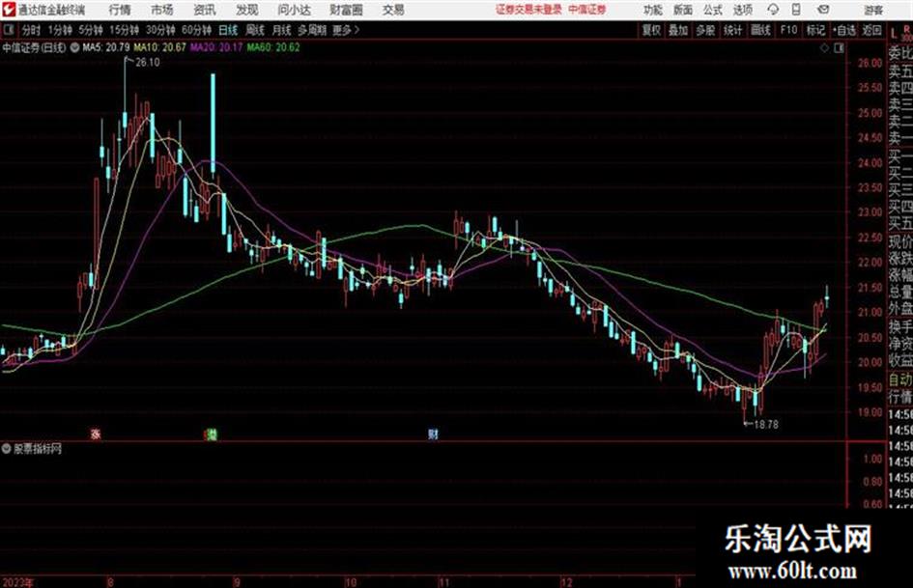The height and width of the screenshot is (588, 913).
Task: Click the 标记 mark button
Action: 815,30
